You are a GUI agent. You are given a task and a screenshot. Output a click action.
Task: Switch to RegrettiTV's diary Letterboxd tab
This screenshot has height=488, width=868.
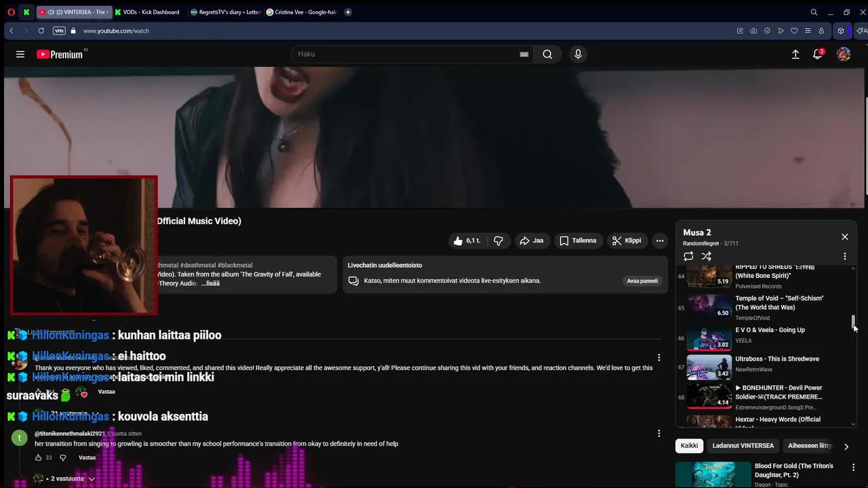point(226,12)
